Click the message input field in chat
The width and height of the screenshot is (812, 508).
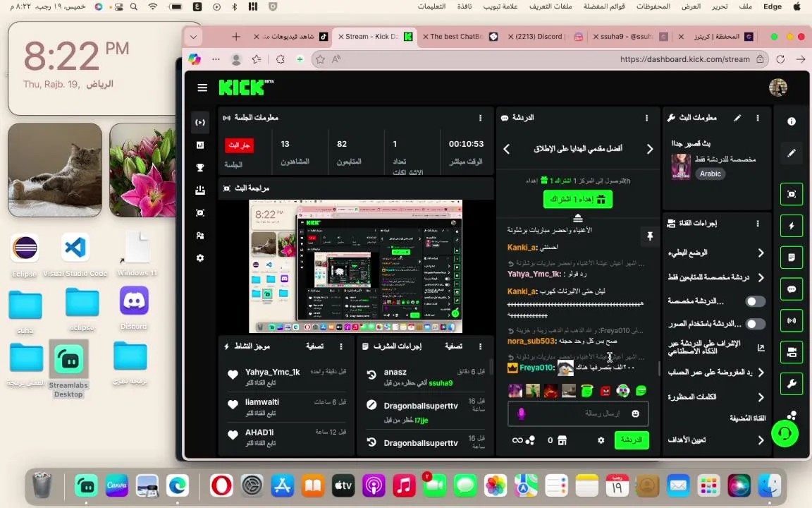click(x=578, y=413)
